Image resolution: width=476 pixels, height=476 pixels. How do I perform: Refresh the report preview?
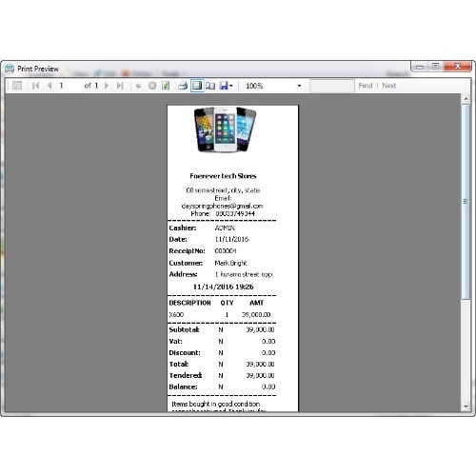pos(166,86)
